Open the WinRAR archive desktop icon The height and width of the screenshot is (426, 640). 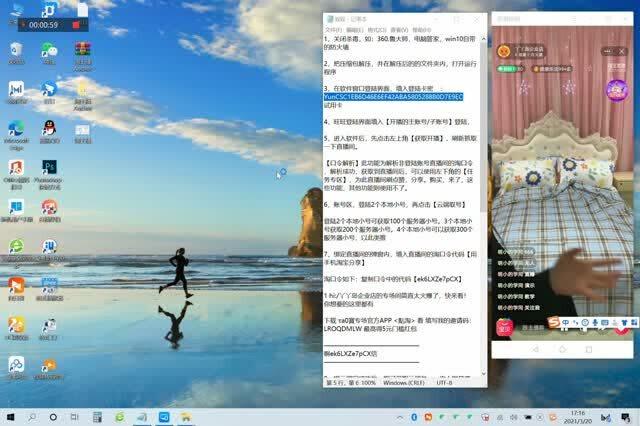(82, 50)
